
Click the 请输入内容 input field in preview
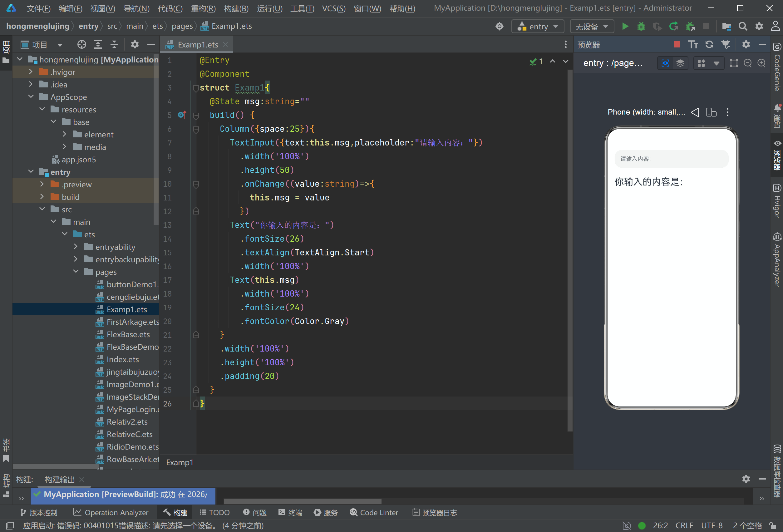[x=672, y=158]
